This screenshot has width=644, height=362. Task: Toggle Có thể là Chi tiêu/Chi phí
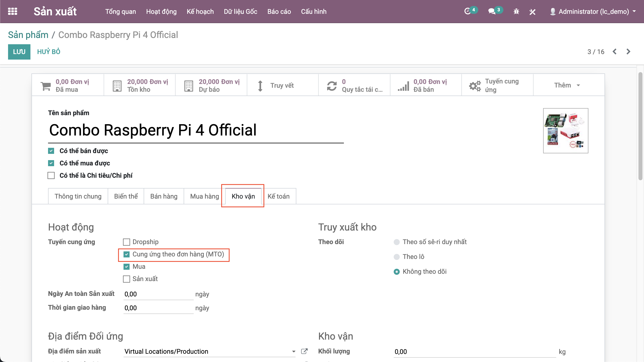51,175
